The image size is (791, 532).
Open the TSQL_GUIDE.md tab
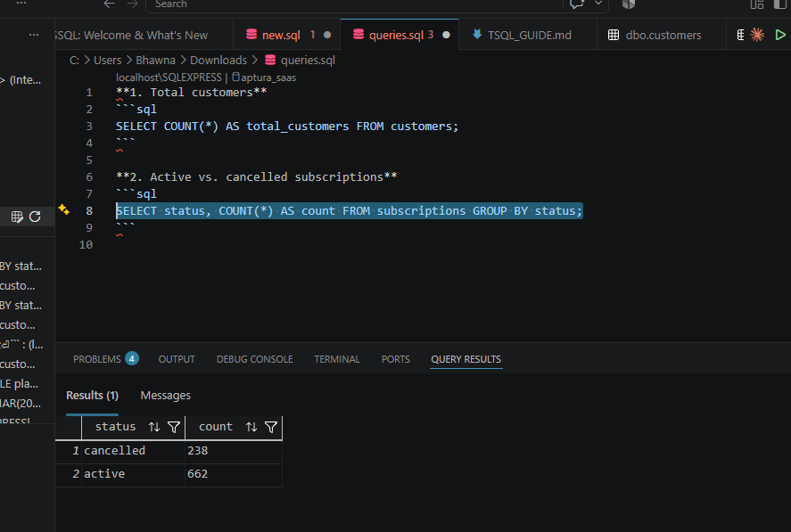pos(528,35)
